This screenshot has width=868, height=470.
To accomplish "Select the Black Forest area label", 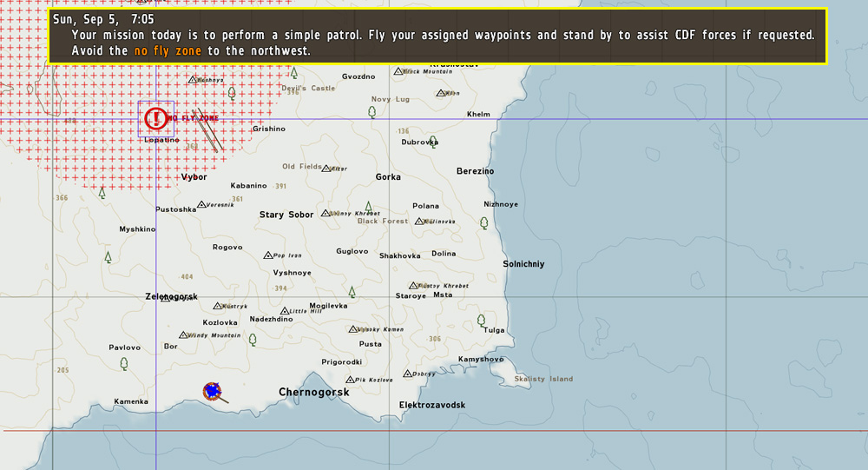I will click(383, 221).
